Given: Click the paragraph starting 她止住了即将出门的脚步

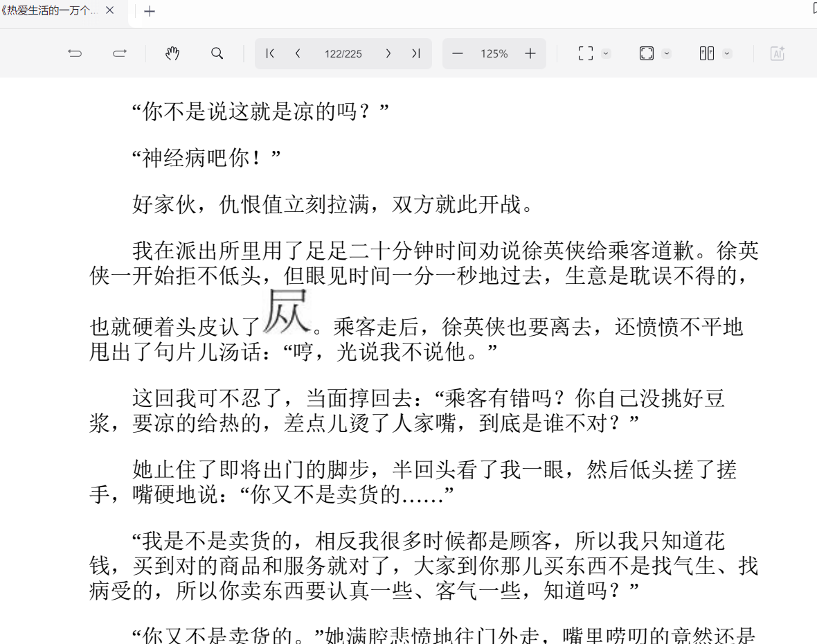Looking at the screenshot, I should [412, 482].
